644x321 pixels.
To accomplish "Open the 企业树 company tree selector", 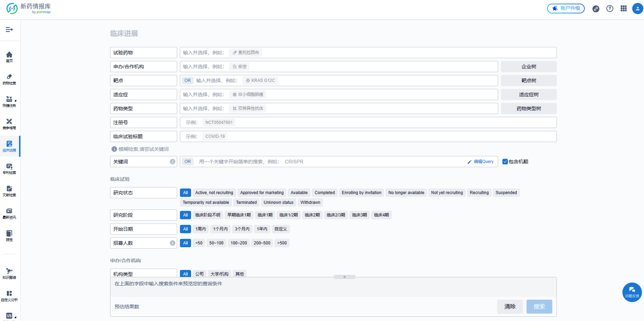I will (528, 67).
